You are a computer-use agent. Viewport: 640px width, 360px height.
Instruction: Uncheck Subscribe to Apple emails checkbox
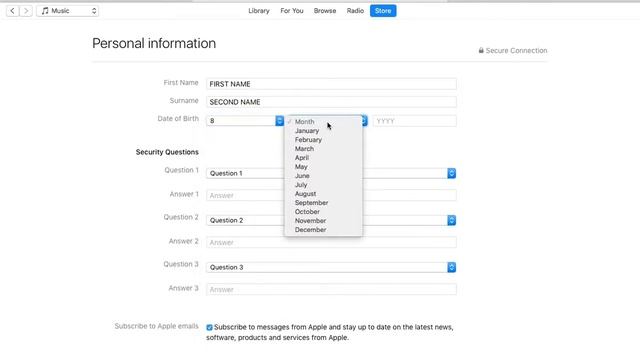209,327
